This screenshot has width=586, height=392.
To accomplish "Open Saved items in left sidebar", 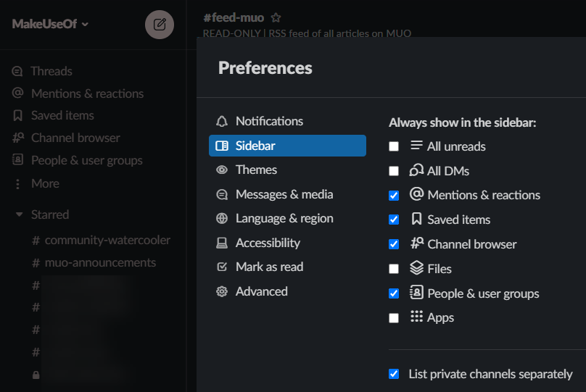I will [62, 115].
